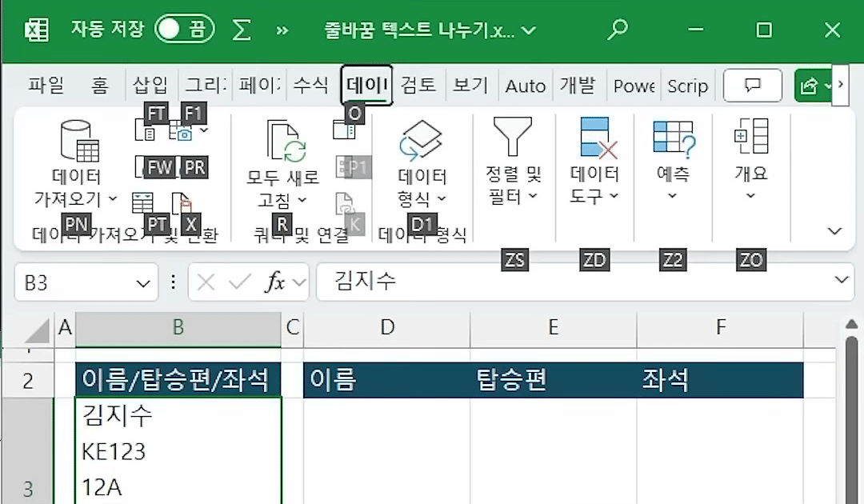
Task: Open the search magnifier in title bar
Action: 618,30
